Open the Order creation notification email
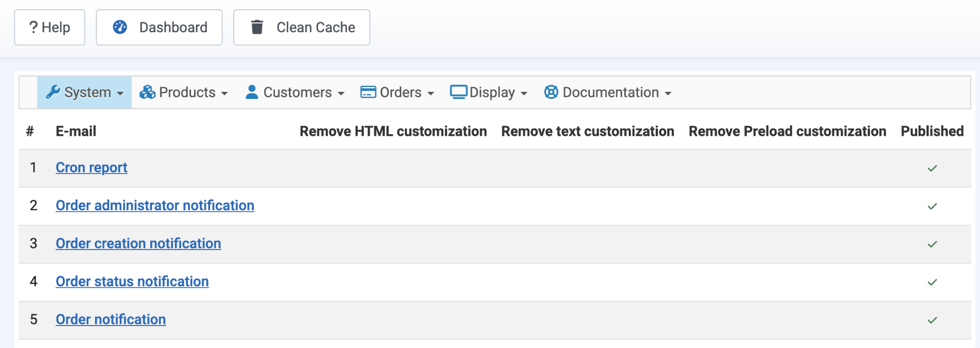 (x=138, y=243)
